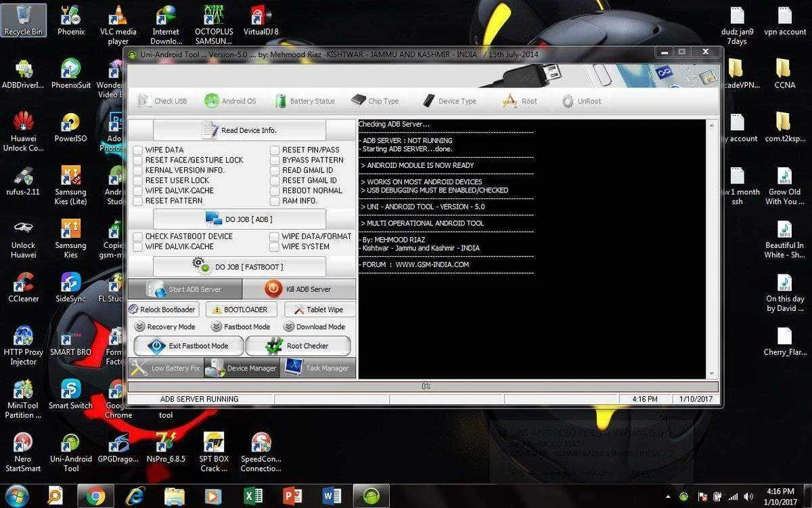Click the 0% progress bar
812x508 pixels.
click(x=424, y=386)
